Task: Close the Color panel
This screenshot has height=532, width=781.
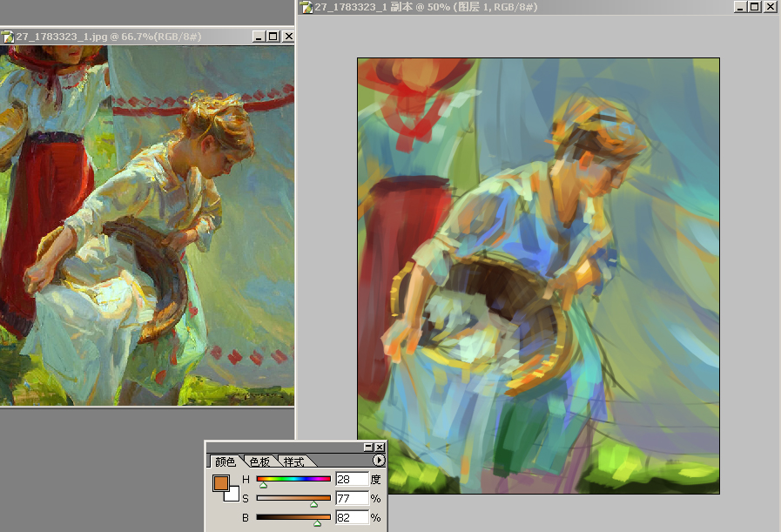Action: click(x=380, y=447)
